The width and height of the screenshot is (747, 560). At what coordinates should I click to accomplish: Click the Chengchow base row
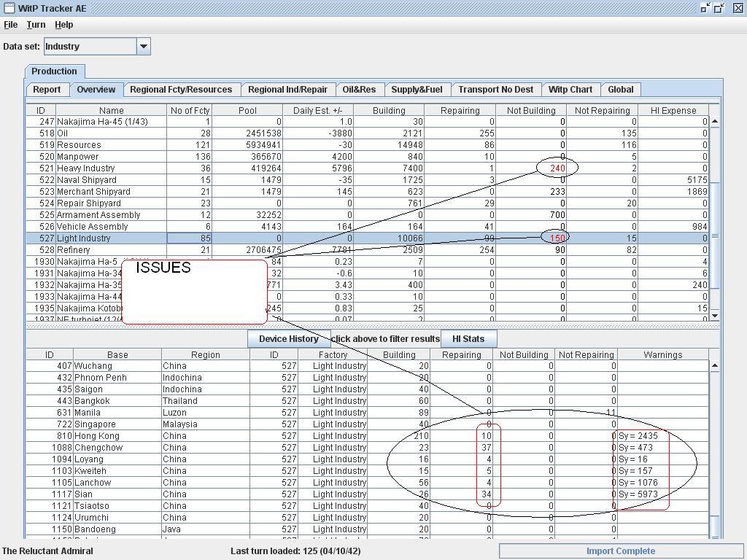pos(367,448)
